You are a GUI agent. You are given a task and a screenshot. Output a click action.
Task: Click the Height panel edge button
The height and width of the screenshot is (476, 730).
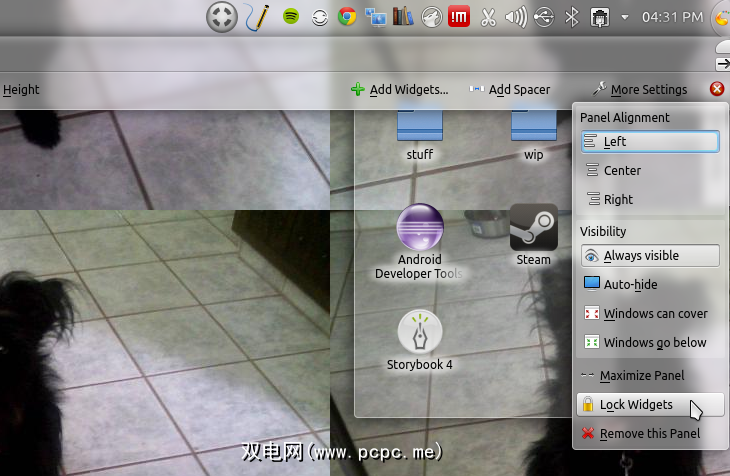(x=21, y=89)
